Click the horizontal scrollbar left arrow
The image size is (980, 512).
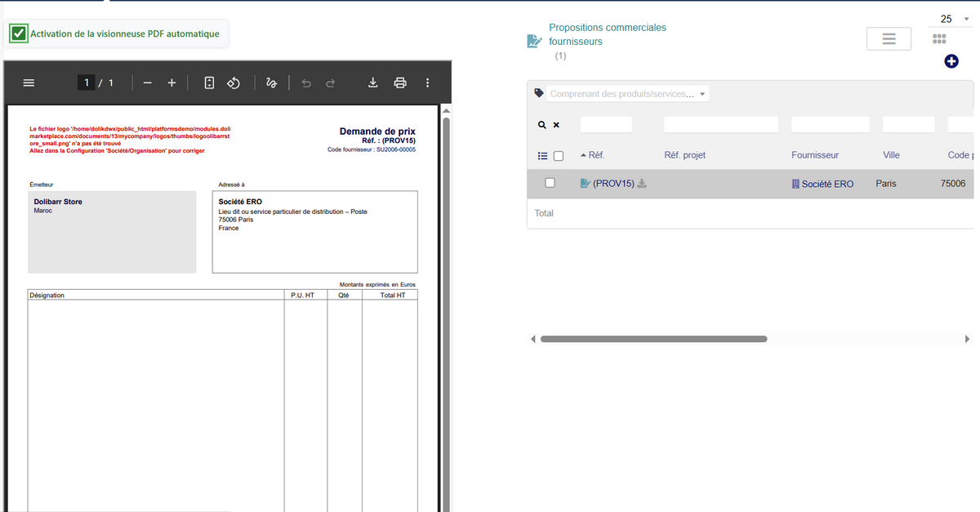[533, 339]
